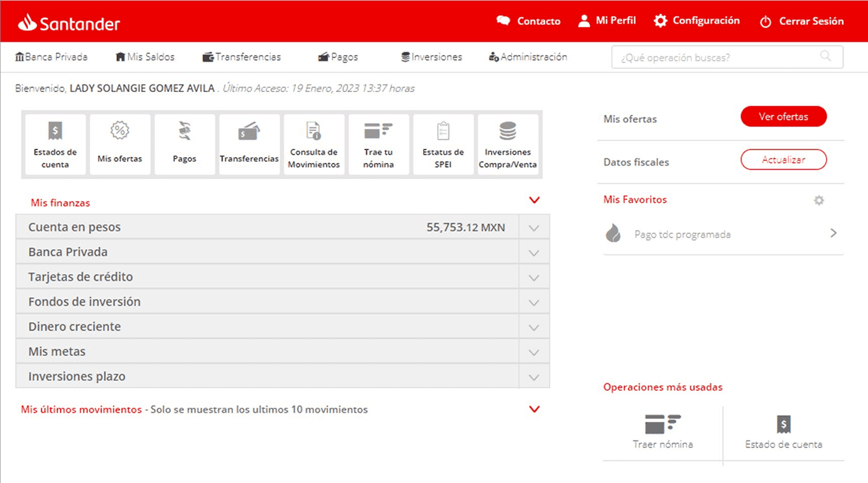
Task: Expand the Dinero creciente row
Action: [534, 327]
